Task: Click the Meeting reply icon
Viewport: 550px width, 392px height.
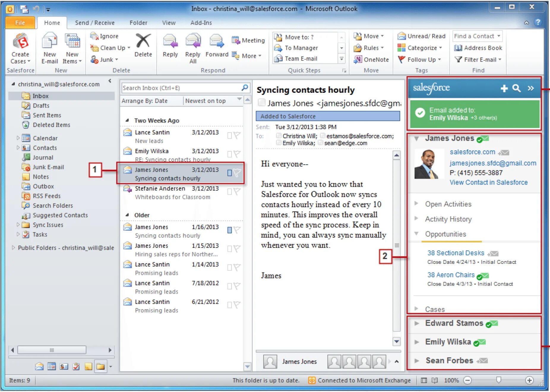Action: [236, 40]
